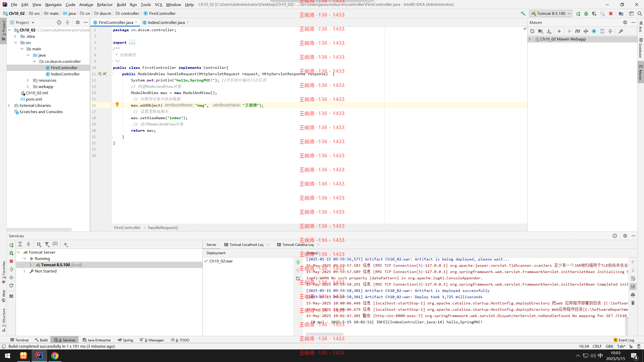Viewport: 644px width, 362px height.
Task: Switch to IndexController.java editor tab
Action: tap(166, 22)
